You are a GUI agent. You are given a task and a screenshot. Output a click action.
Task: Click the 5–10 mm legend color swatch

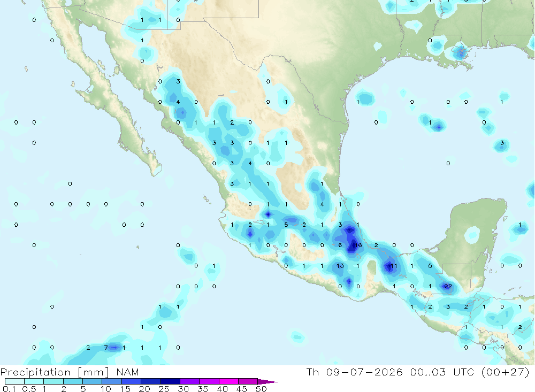[x=92, y=381]
